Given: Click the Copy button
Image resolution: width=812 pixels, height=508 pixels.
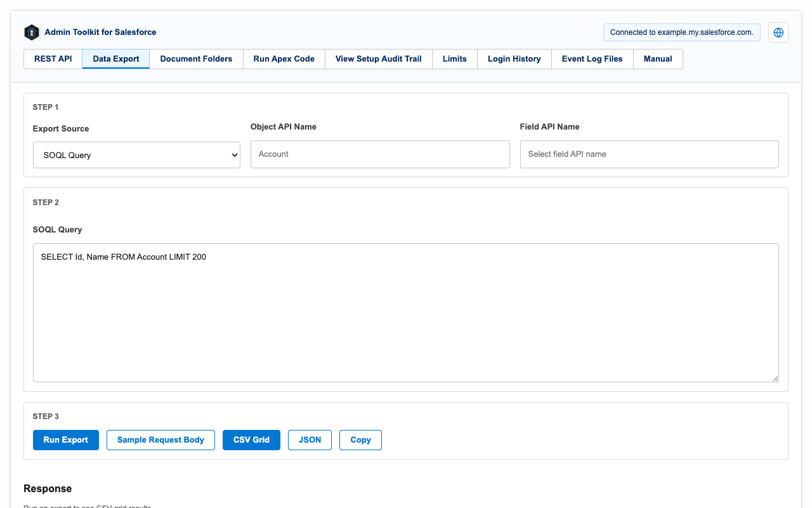Looking at the screenshot, I should (x=360, y=440).
